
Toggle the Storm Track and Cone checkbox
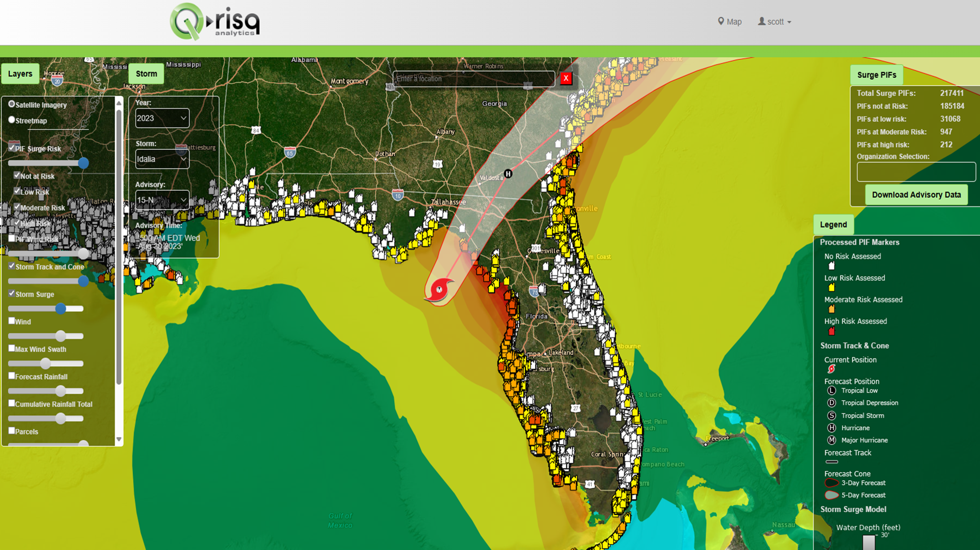pos(12,266)
